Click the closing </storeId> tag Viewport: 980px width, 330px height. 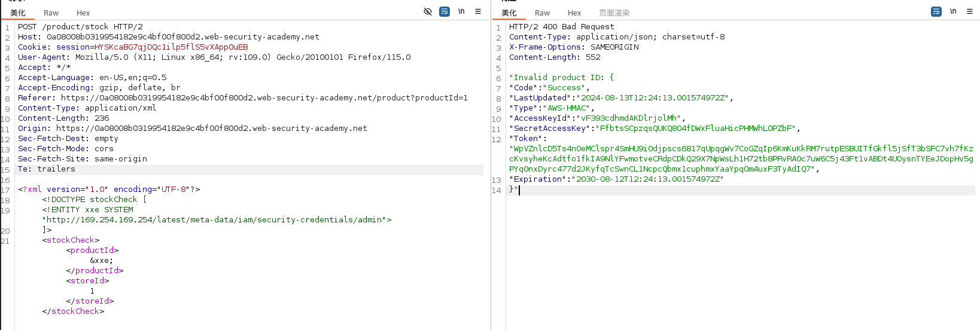click(90, 301)
